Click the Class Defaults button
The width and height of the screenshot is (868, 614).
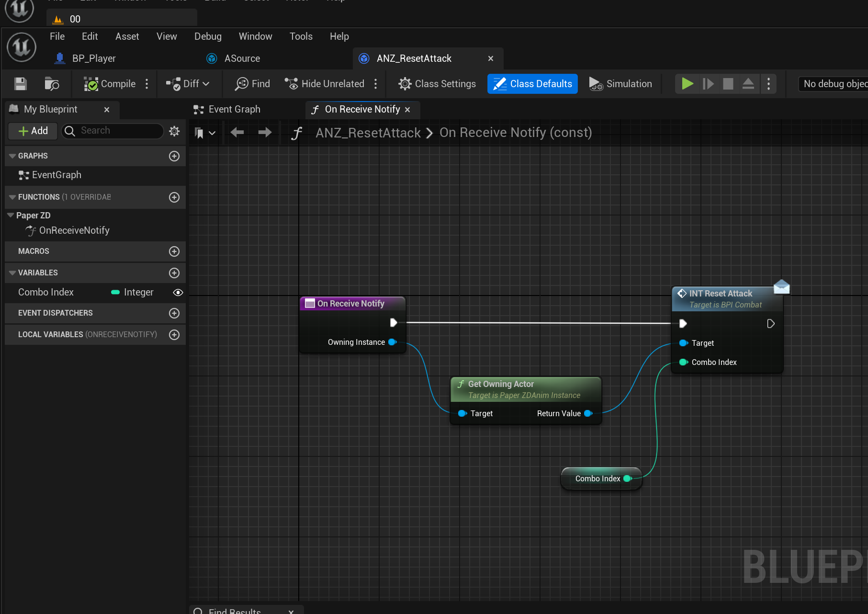pos(532,84)
